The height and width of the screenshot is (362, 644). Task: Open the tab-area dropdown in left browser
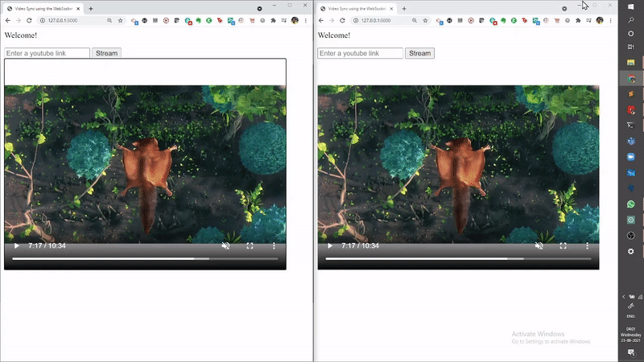pyautogui.click(x=259, y=9)
